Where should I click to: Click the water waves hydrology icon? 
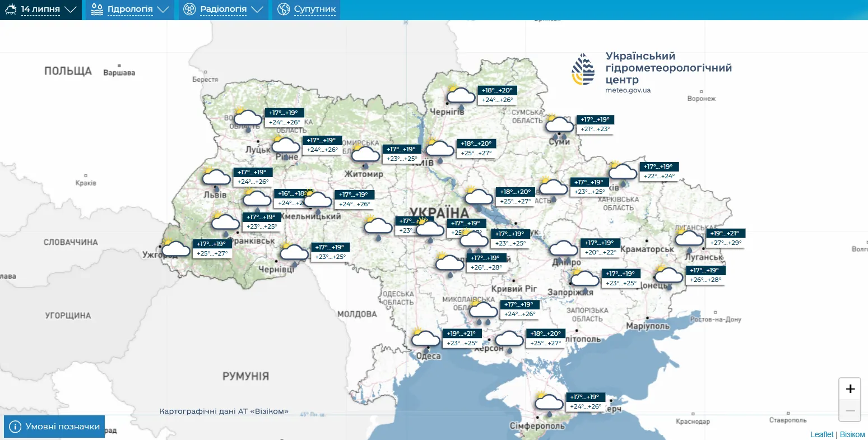96,10
